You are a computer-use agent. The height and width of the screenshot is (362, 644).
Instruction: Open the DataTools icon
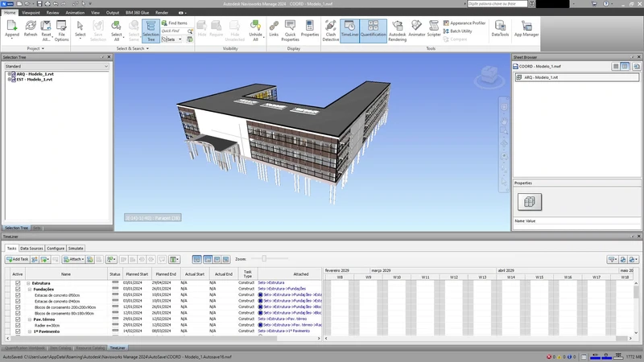500,30
